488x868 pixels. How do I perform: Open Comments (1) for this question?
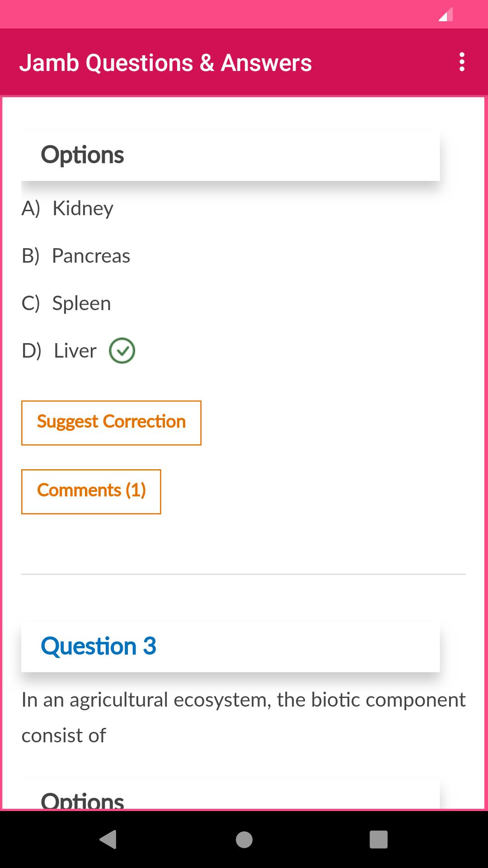[x=91, y=491]
